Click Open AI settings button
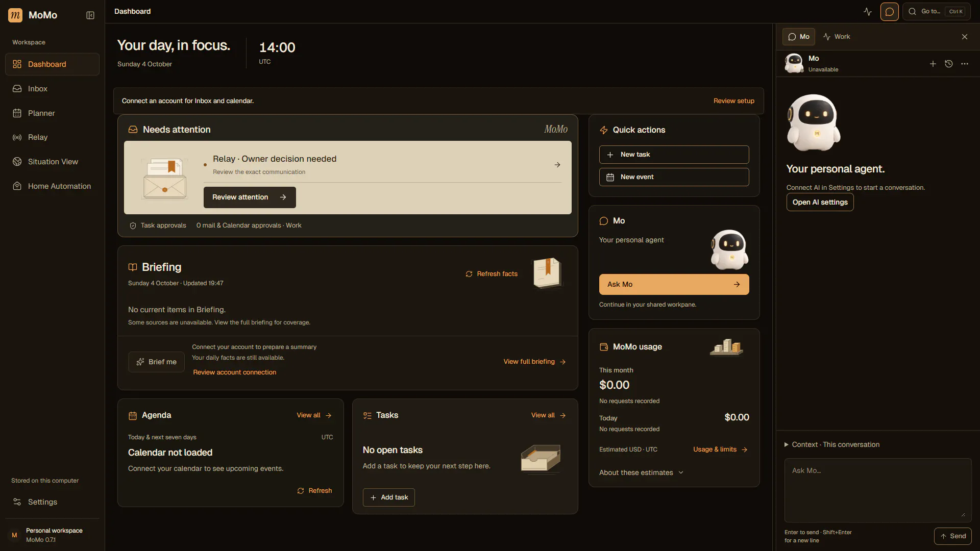 [820, 202]
